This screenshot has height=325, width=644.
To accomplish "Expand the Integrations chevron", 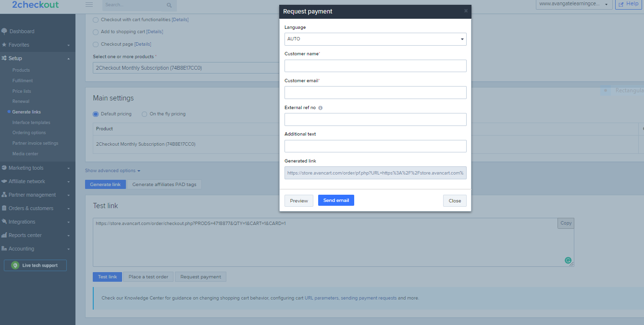I will 68,222.
